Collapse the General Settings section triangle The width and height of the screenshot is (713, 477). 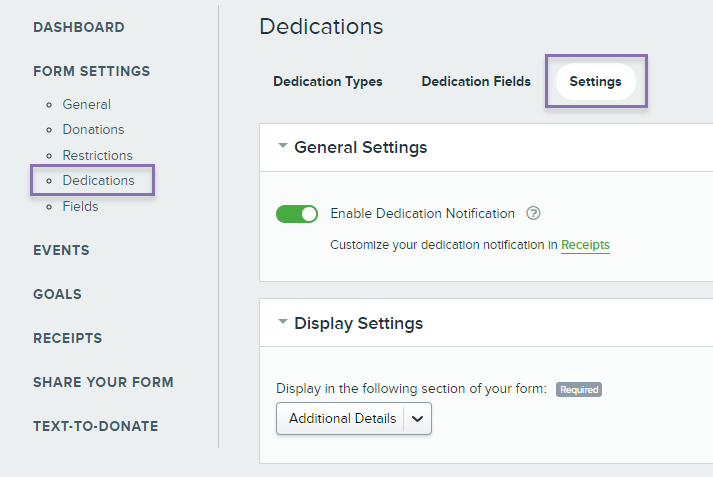[283, 146]
